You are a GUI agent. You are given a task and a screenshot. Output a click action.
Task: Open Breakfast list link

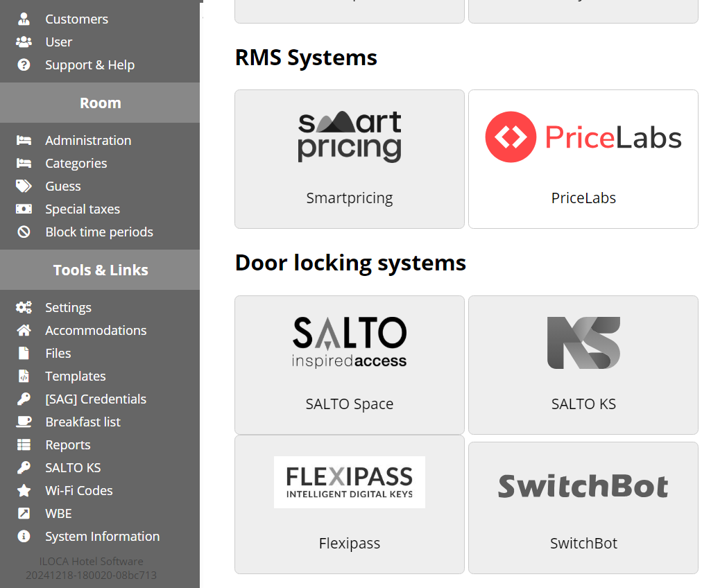[x=83, y=422]
